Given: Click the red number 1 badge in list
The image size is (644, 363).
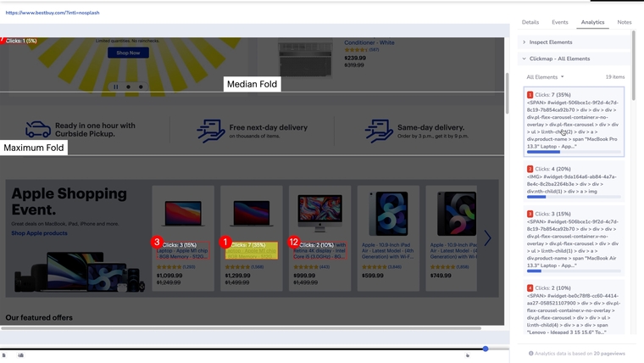Looking at the screenshot, I should click(530, 94).
